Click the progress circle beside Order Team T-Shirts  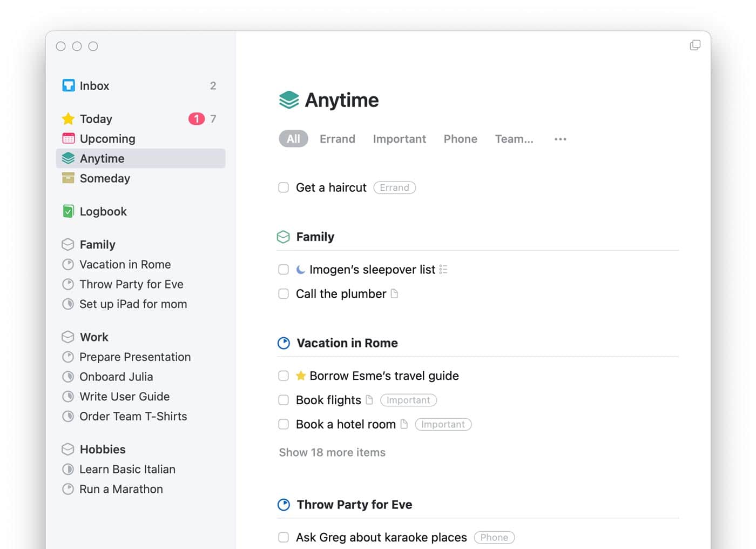(x=68, y=416)
